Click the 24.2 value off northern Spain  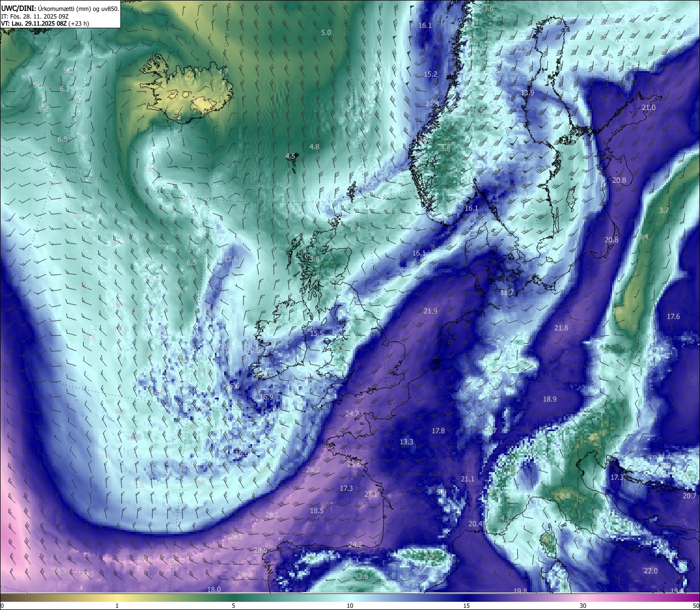(355, 544)
